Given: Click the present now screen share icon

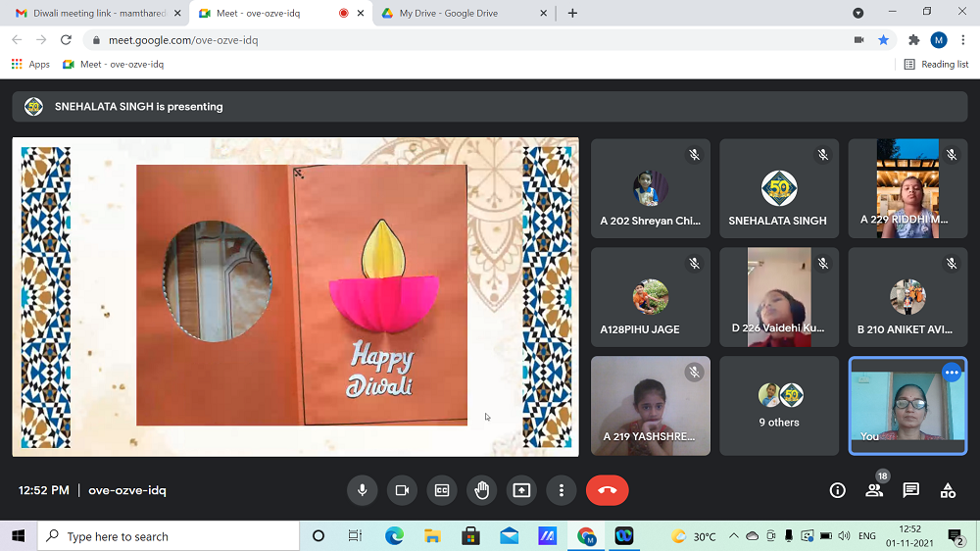Looking at the screenshot, I should tap(521, 490).
